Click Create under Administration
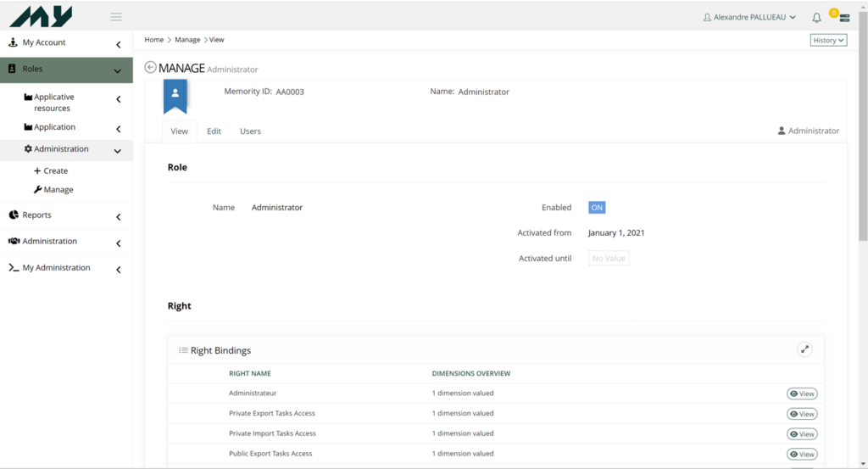Viewport: 868px width, 469px height. coord(55,170)
